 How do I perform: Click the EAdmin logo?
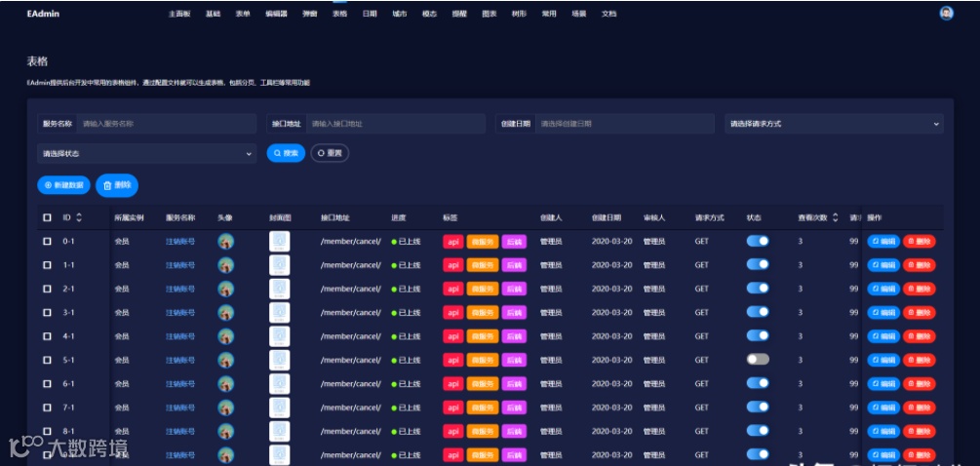(43, 13)
